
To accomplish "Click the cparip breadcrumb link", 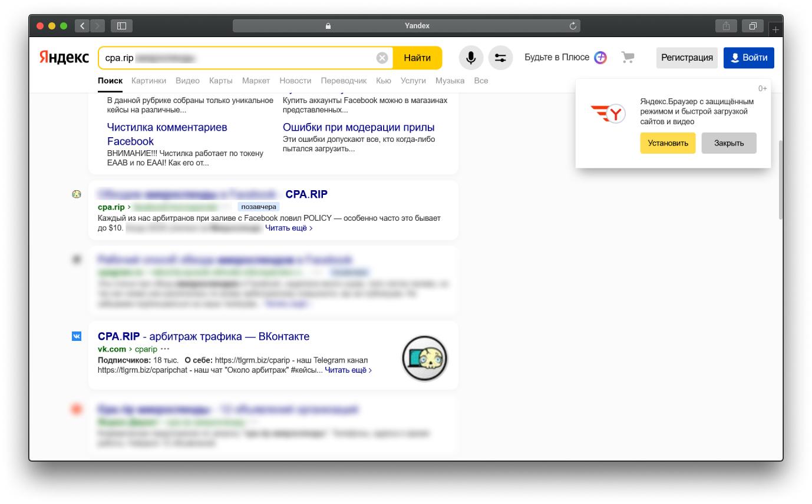I will (x=146, y=349).
